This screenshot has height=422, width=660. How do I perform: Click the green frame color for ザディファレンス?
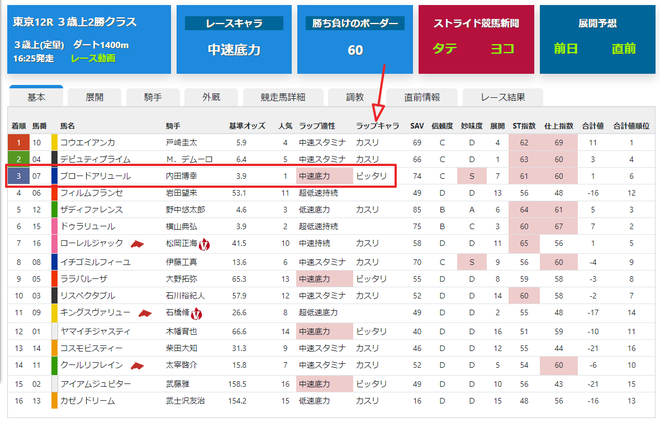pyautogui.click(x=54, y=210)
